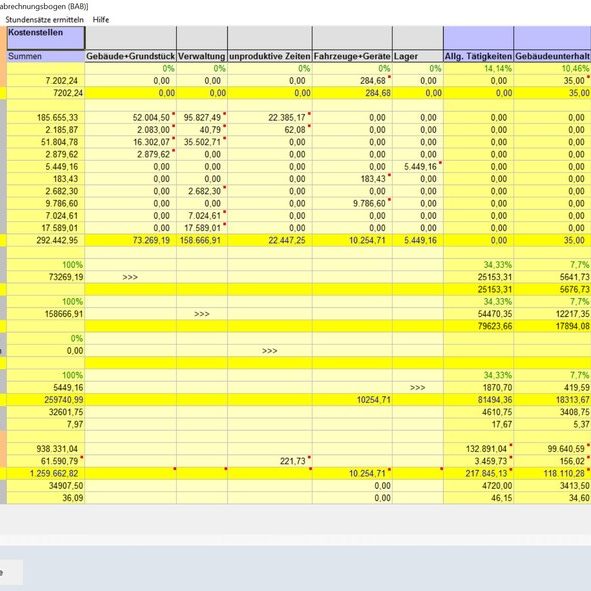Click the Gebäude+Grundstück column header
The height and width of the screenshot is (591, 591).
(130, 56)
